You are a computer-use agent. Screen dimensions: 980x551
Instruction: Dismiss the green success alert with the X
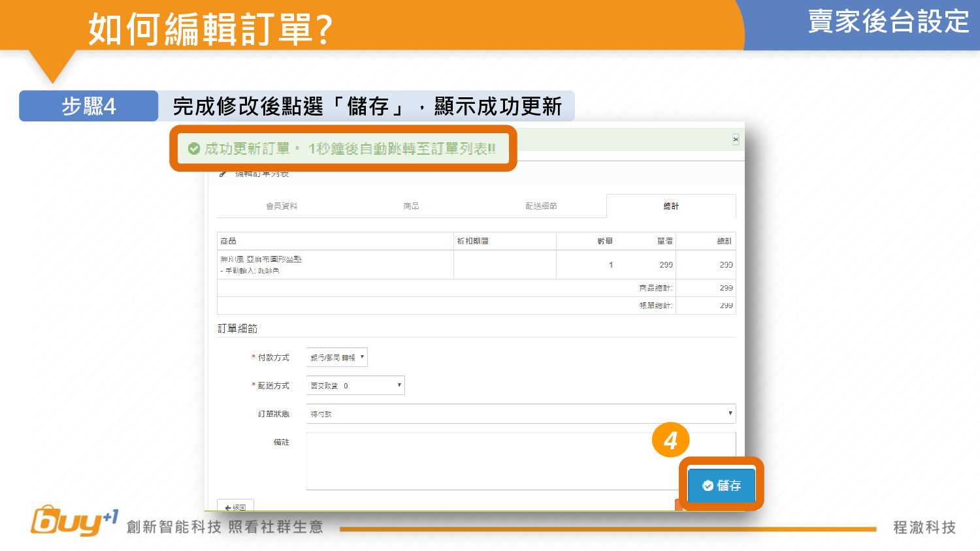tap(736, 140)
